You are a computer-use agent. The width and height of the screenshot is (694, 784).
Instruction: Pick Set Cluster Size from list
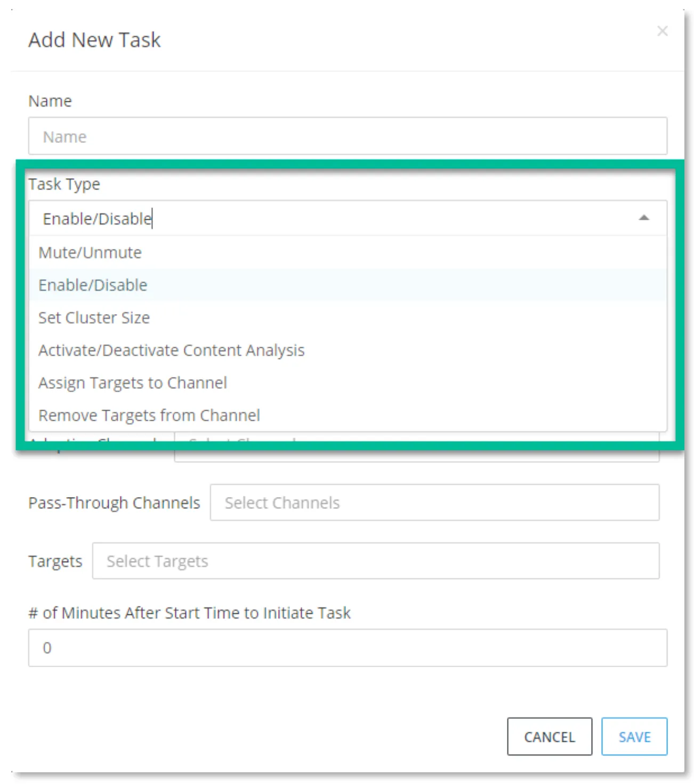click(x=348, y=317)
